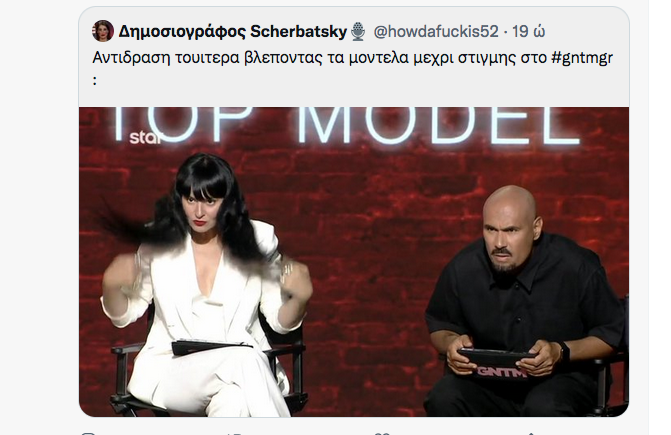Click the tweet text starting with Αντιδραση
This screenshot has height=435, width=671.
(353, 65)
